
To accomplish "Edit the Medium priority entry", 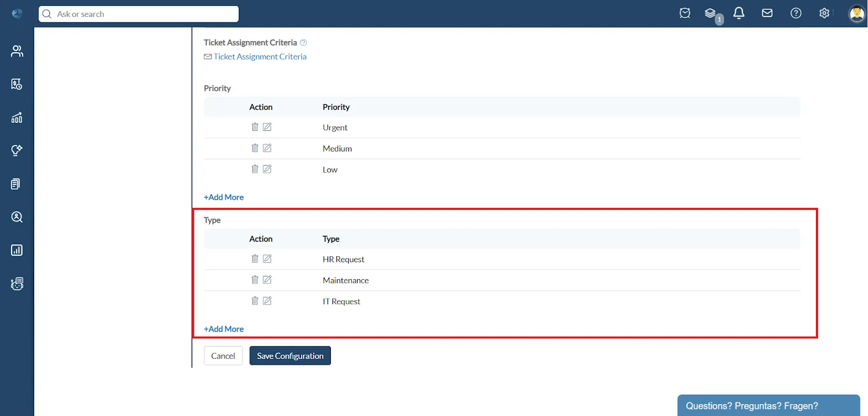I will coord(267,148).
